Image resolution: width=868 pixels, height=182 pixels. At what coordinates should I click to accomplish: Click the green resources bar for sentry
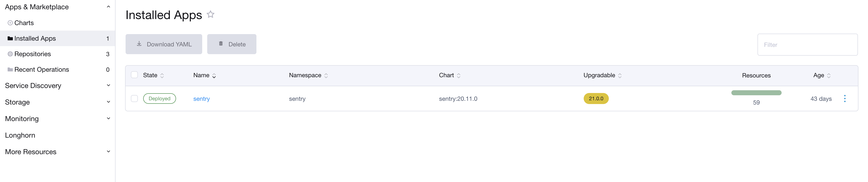click(756, 93)
